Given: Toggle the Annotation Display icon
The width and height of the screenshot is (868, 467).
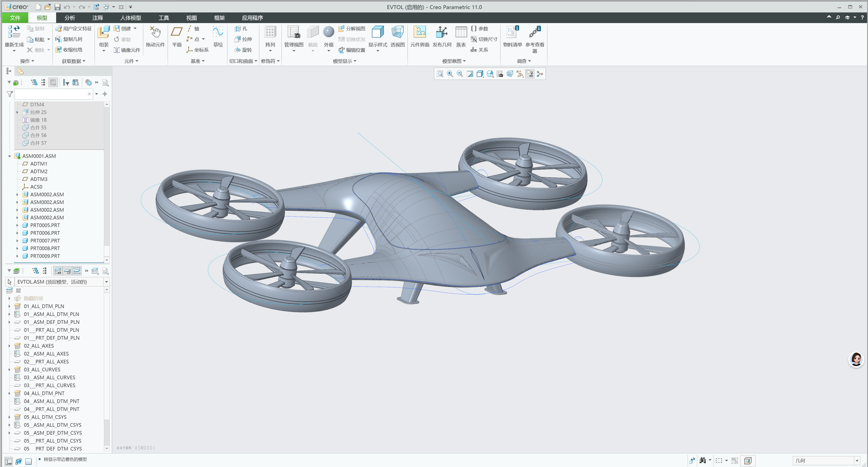Looking at the screenshot, I should click(530, 74).
